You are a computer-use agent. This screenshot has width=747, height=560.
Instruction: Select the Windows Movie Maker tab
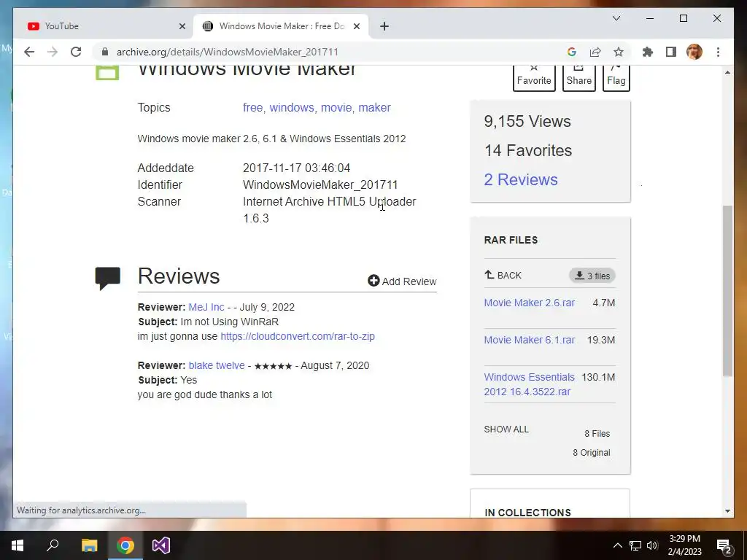(x=281, y=26)
